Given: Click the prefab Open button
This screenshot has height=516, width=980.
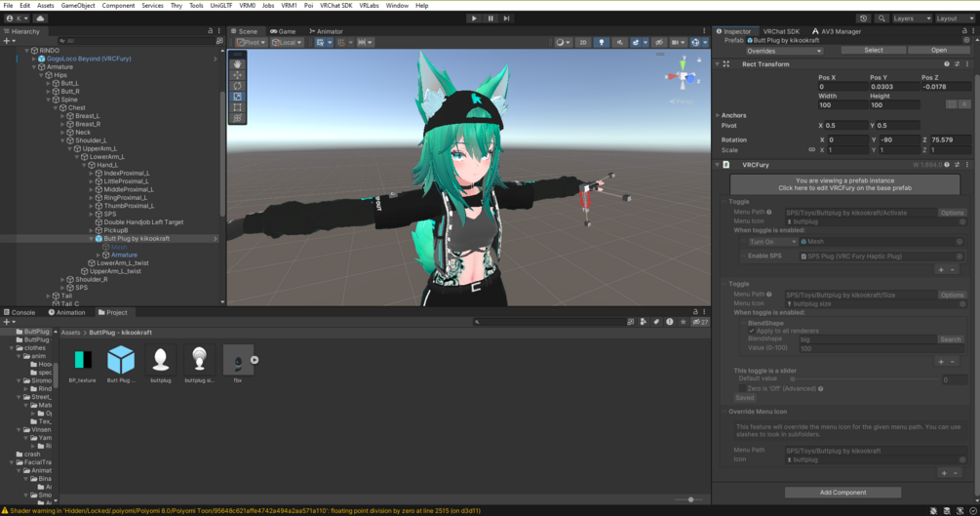Looking at the screenshot, I should (939, 50).
